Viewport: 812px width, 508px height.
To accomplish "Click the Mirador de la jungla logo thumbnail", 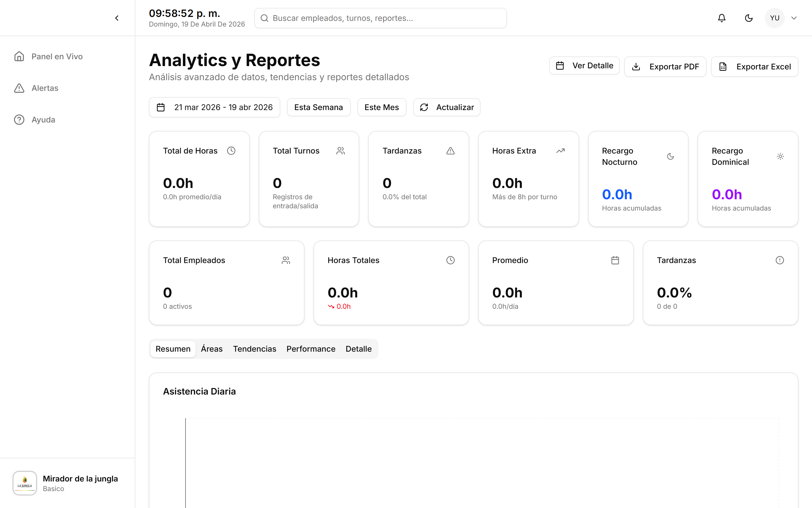I will [x=25, y=483].
